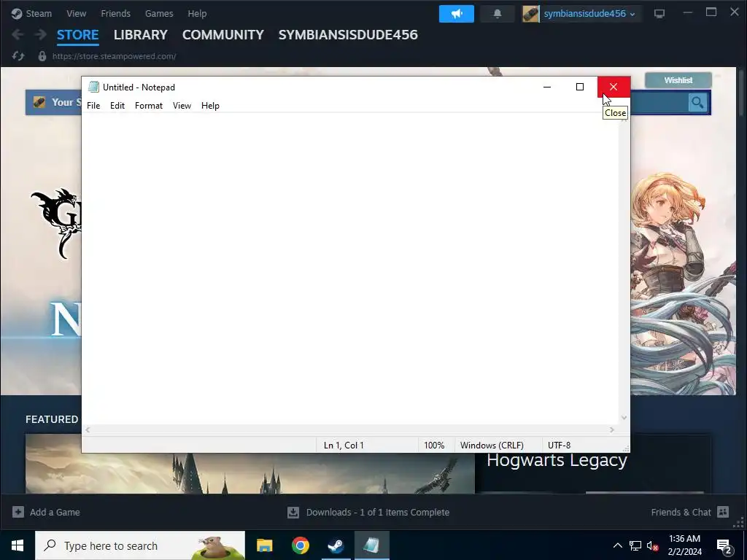The height and width of the screenshot is (560, 747).
Task: Click the Add a Game plus icon
Action: pos(18,512)
